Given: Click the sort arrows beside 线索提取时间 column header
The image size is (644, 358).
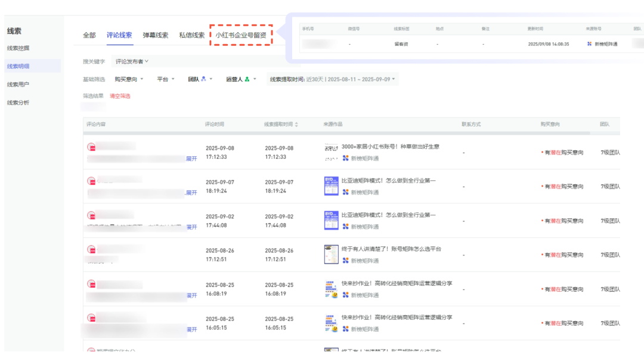Looking at the screenshot, I should (296, 125).
